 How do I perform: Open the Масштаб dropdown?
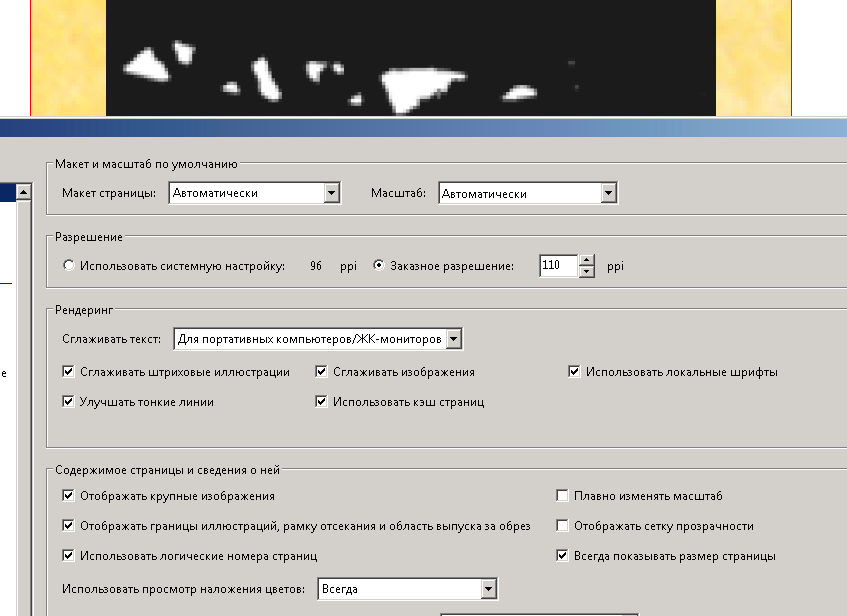point(528,193)
